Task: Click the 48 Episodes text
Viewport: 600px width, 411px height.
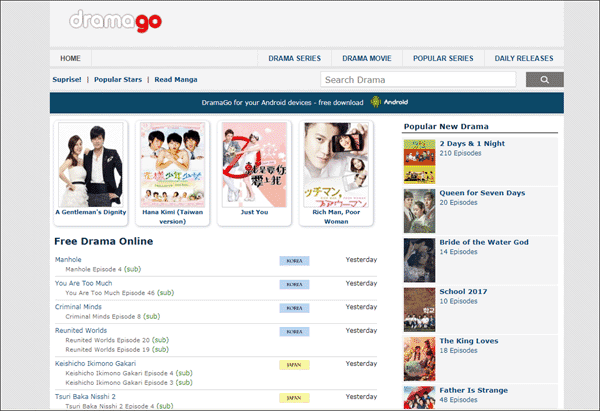Action: (458, 400)
